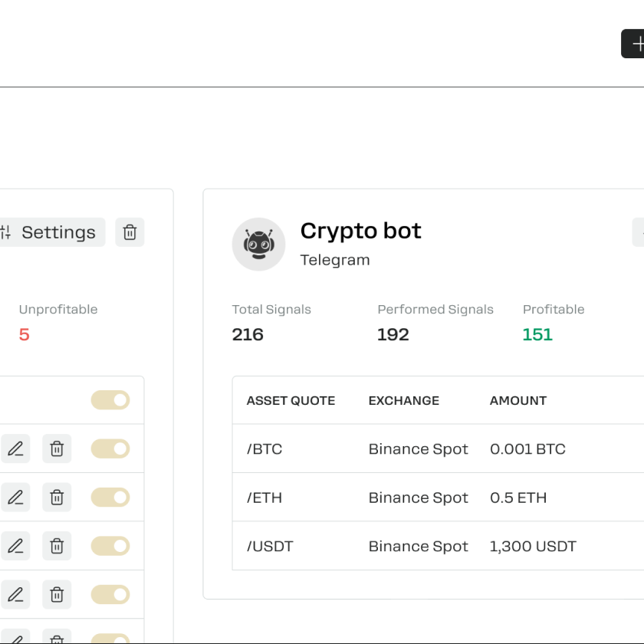Click the trash icon beside the Settings button

click(x=130, y=232)
